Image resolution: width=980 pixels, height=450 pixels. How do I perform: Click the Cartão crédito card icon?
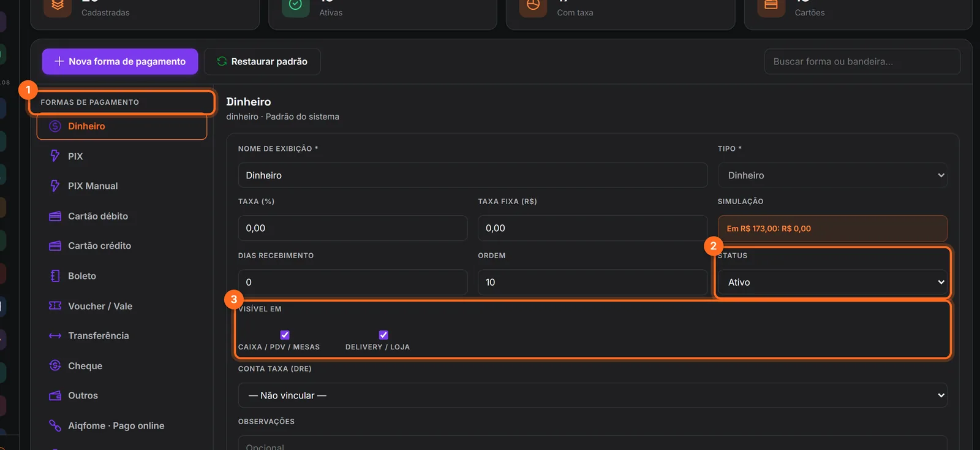[55, 246]
